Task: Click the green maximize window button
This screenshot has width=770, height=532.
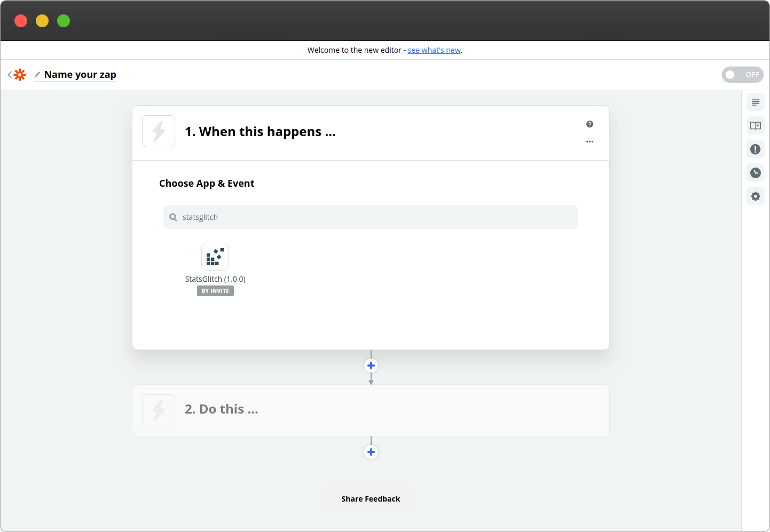Action: point(64,21)
